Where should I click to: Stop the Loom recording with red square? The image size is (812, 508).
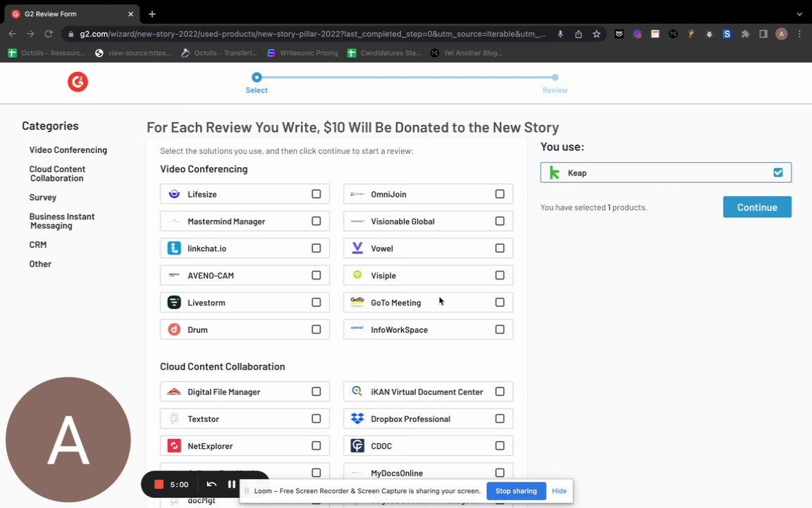(x=159, y=485)
